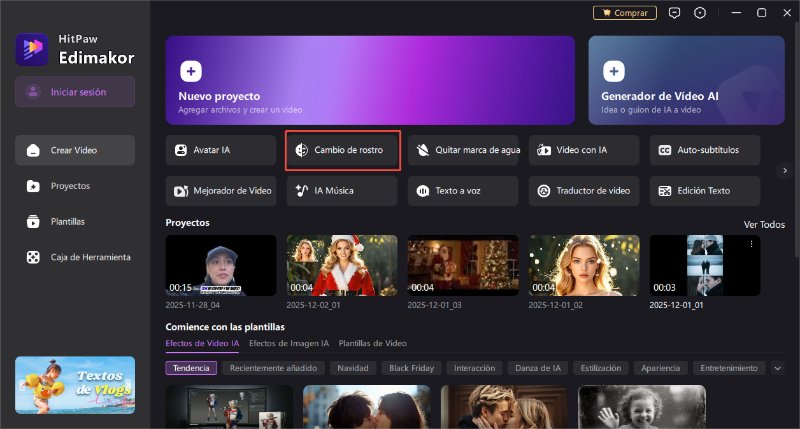Viewport: 800px width, 429px height.
Task: Expand more tools with the right arrow
Action: click(x=785, y=170)
